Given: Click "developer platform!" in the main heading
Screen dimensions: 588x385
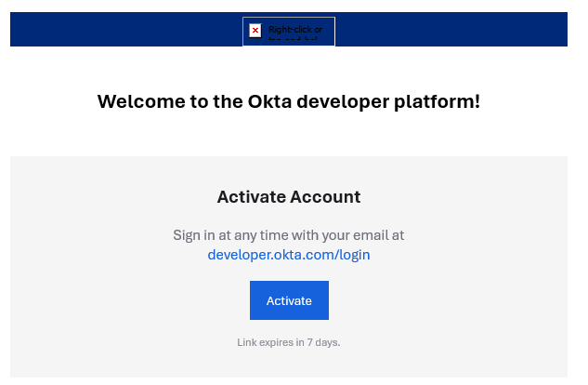Looking at the screenshot, I should click(391, 101).
